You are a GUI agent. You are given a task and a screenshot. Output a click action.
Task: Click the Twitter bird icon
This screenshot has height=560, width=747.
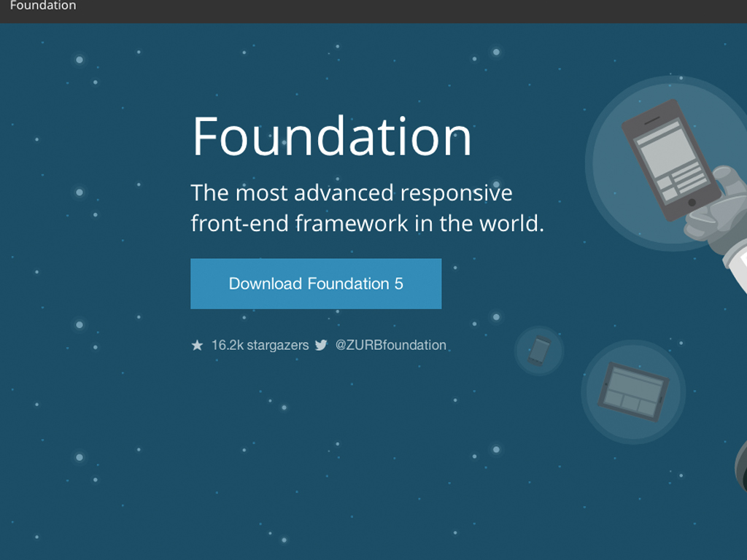[x=321, y=346]
